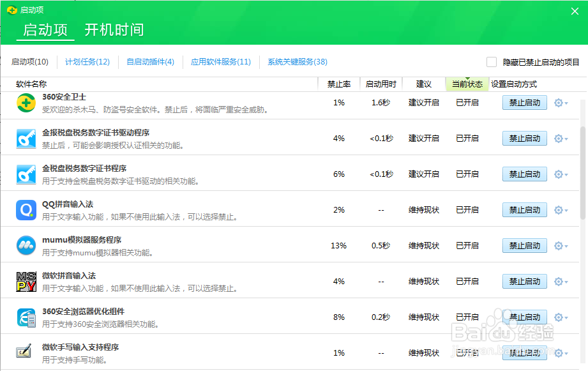Click the 金税盘税务数字证书程序 key icon
Screen dimensions: 588x371
pyautogui.click(x=26, y=174)
